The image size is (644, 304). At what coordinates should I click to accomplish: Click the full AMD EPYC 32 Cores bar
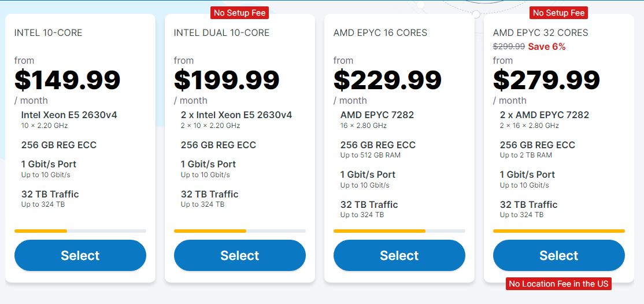pyautogui.click(x=558, y=231)
